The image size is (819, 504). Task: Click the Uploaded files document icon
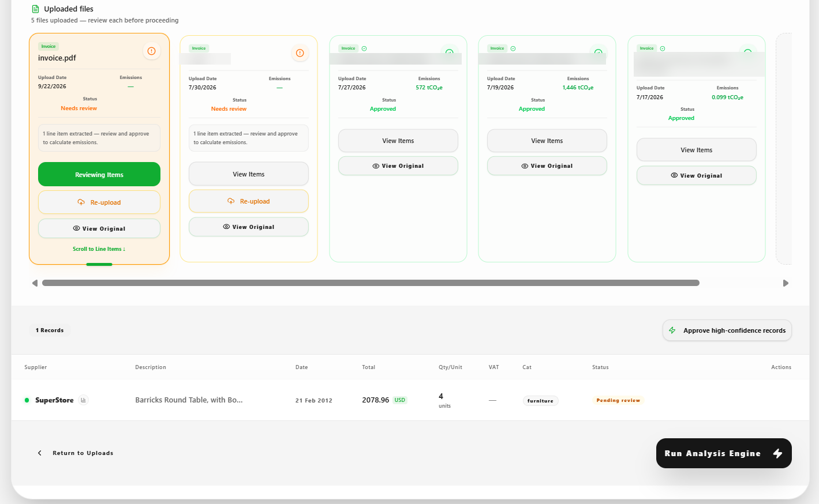(x=35, y=9)
